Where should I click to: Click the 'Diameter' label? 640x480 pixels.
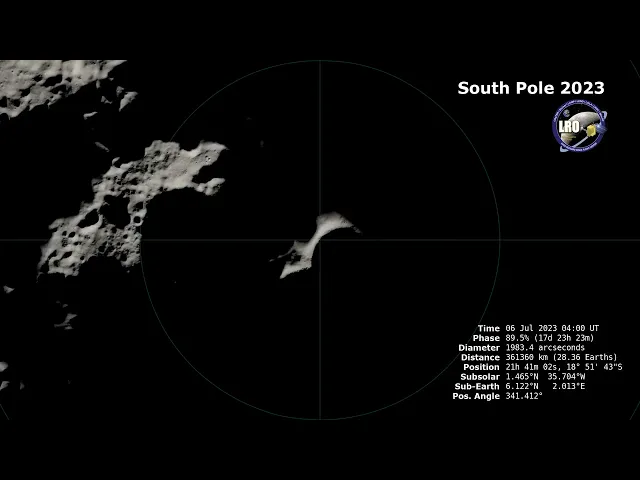click(479, 348)
